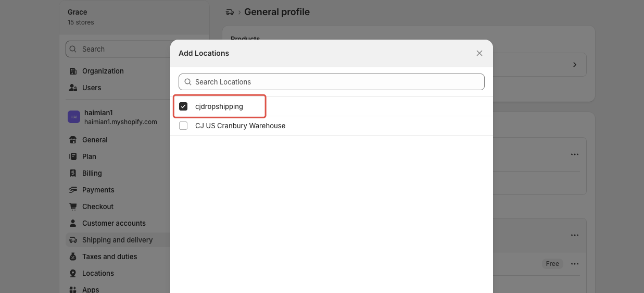Uncheck the cjdropshipping checkbox
This screenshot has width=644, height=293.
click(x=183, y=106)
